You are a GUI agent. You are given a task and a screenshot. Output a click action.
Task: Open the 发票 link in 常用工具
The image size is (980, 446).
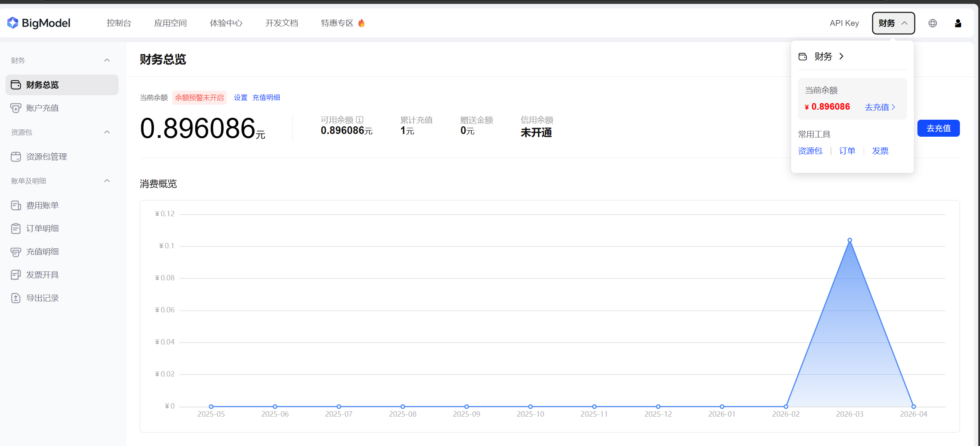[880, 151]
